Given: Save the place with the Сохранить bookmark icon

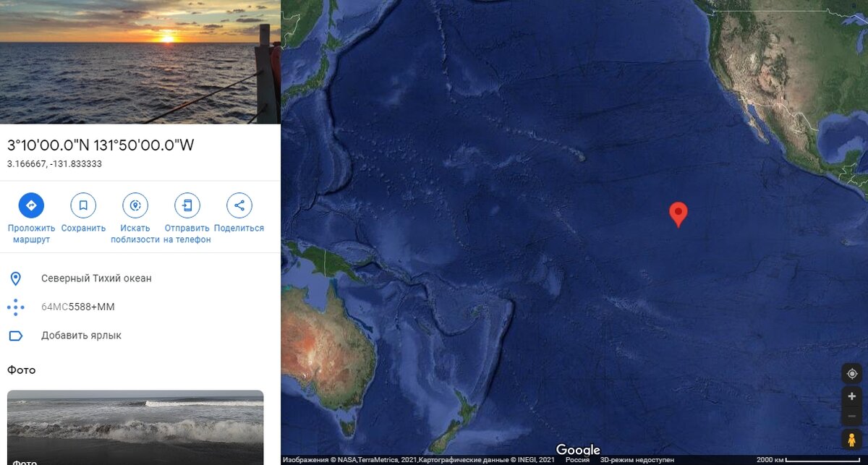Looking at the screenshot, I should click(83, 205).
